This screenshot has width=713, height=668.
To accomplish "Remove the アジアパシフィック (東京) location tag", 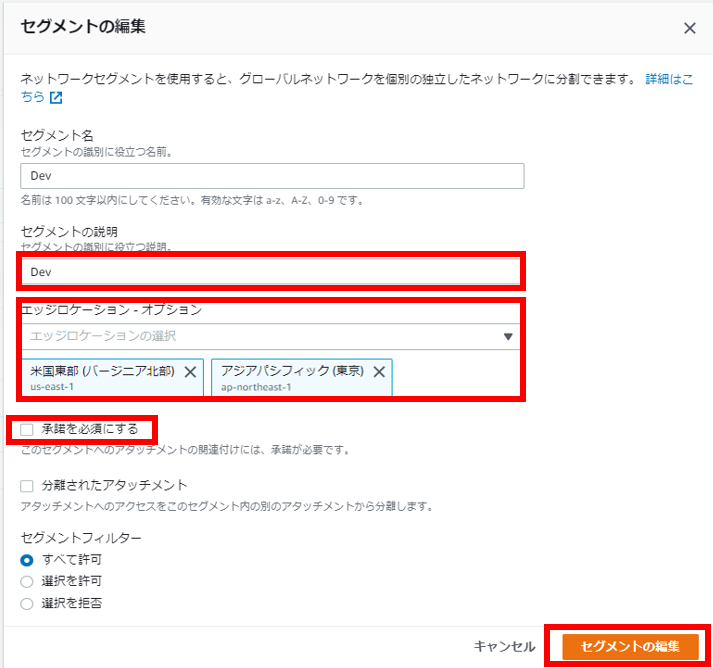I will 379,372.
